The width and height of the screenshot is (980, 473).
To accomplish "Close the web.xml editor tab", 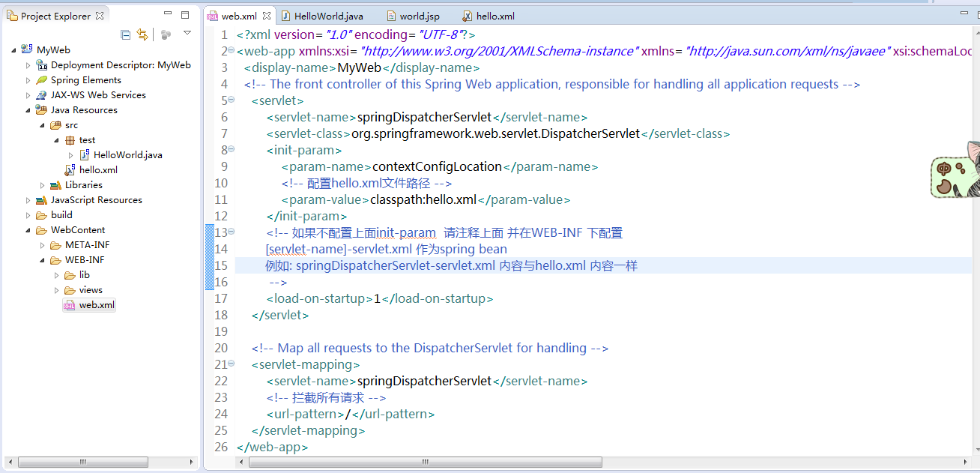I will click(267, 16).
